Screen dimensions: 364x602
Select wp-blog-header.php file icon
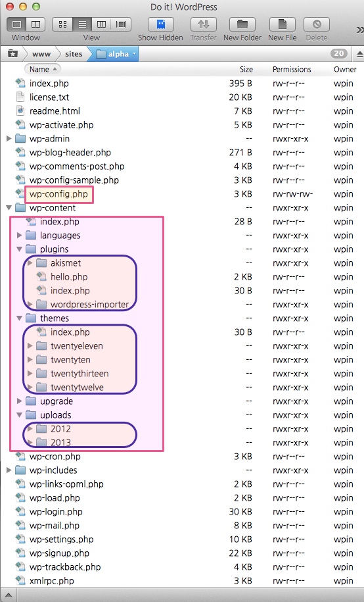click(x=20, y=152)
